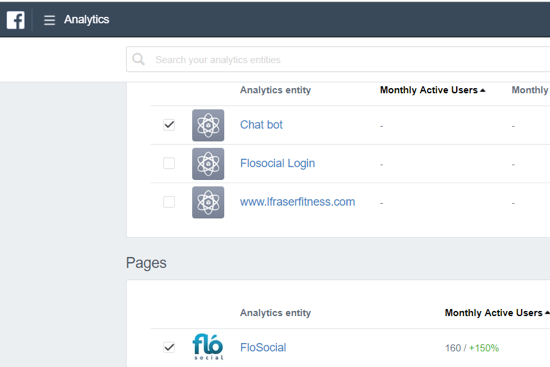Open the www.lfraserfitness.com entity link
Screen dimensions: 550x367
297,202
